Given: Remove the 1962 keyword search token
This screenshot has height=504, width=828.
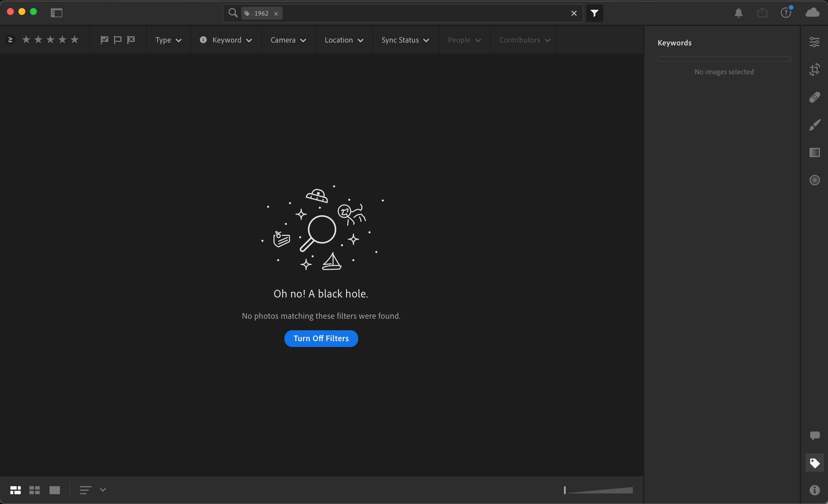Looking at the screenshot, I should tap(276, 14).
